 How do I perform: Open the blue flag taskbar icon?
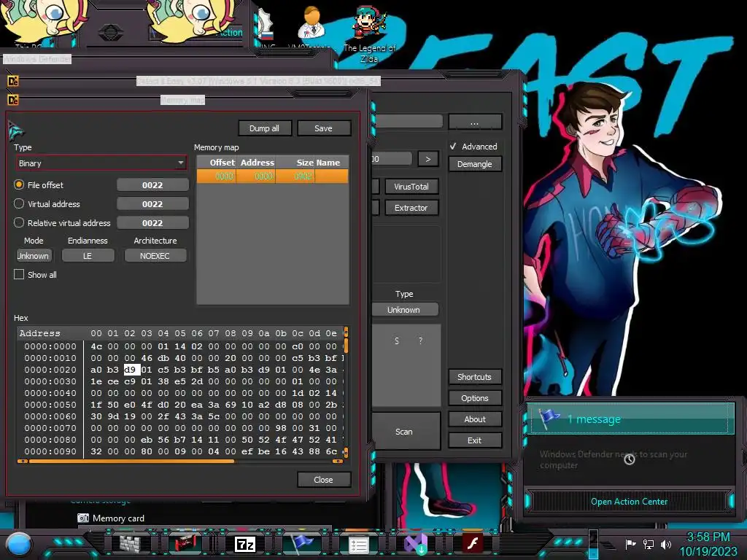coord(302,543)
